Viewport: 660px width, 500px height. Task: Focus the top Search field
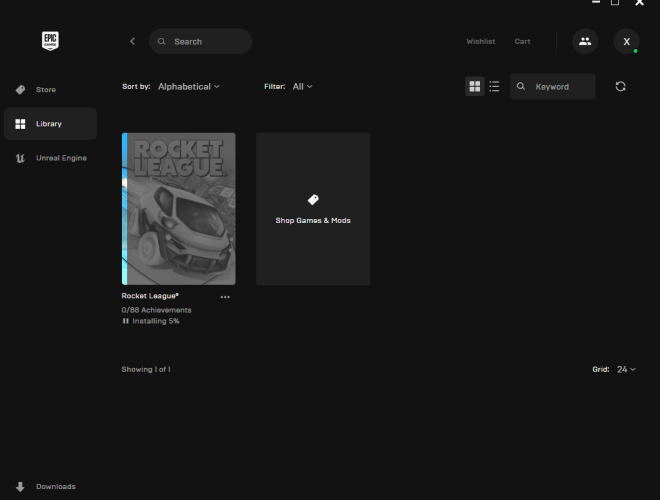click(x=201, y=41)
